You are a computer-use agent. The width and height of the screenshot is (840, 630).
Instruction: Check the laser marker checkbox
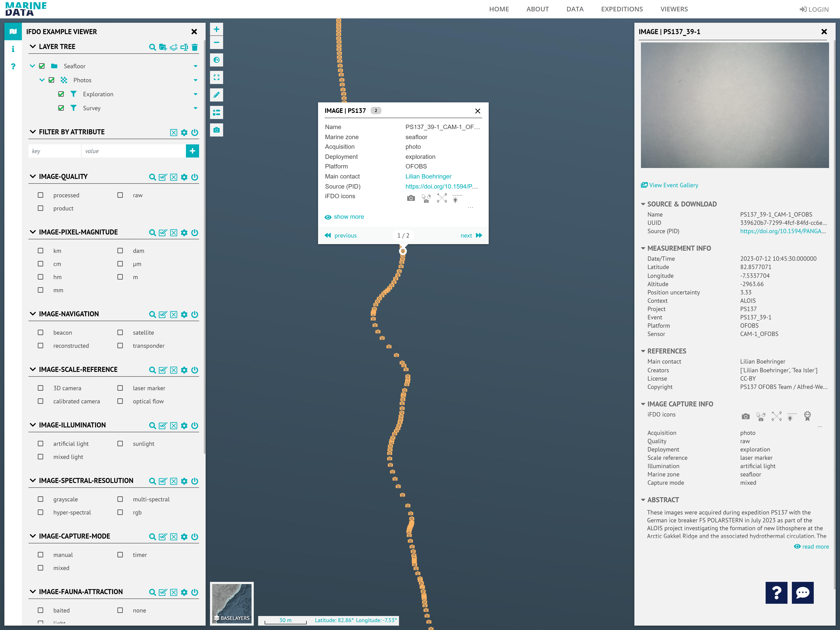tap(120, 388)
